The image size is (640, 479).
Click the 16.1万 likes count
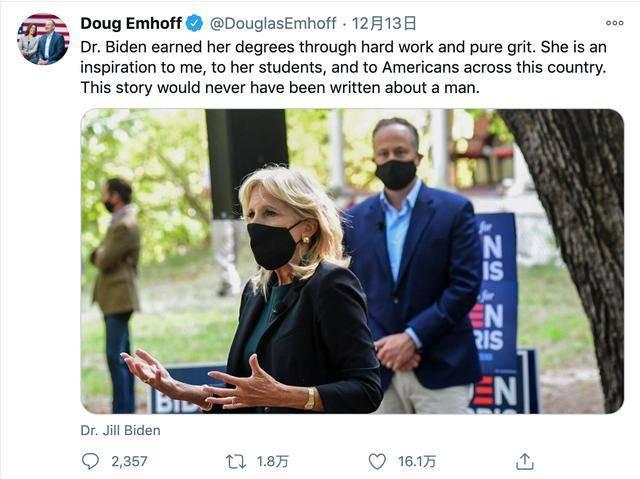click(x=416, y=461)
